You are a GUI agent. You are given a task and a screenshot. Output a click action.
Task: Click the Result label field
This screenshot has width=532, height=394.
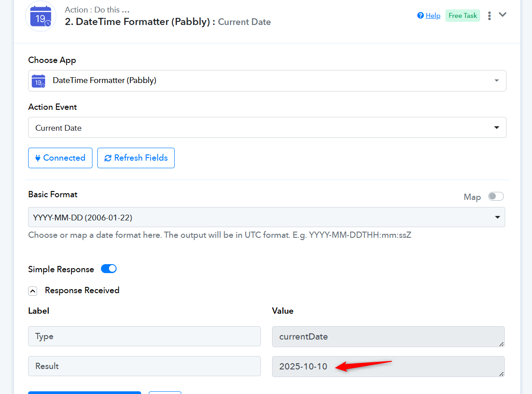(144, 366)
